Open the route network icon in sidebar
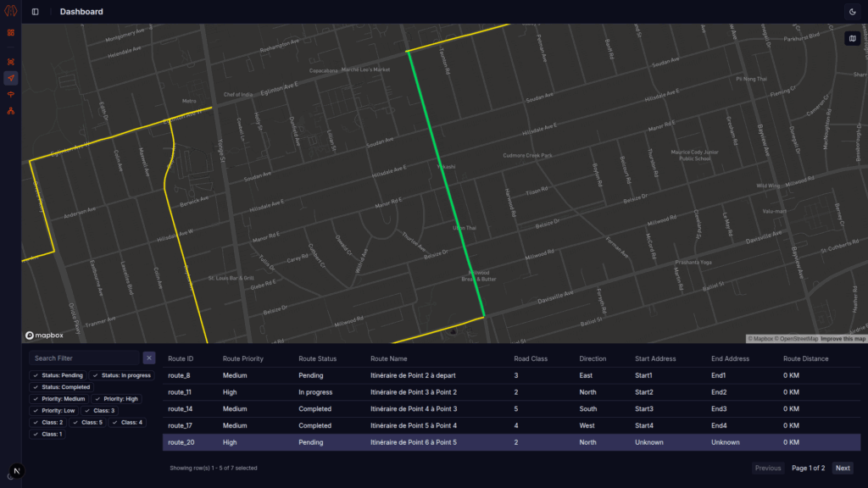868x488 pixels. 10,111
